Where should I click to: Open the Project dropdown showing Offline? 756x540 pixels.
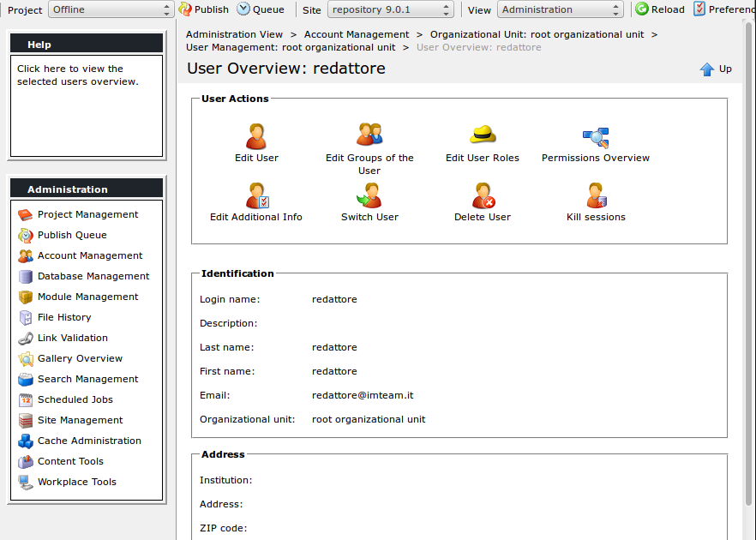point(111,9)
